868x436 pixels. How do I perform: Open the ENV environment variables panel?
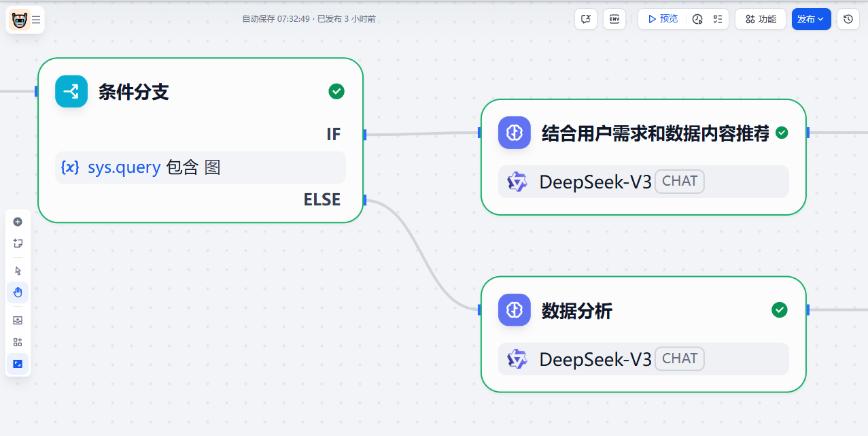click(x=614, y=19)
